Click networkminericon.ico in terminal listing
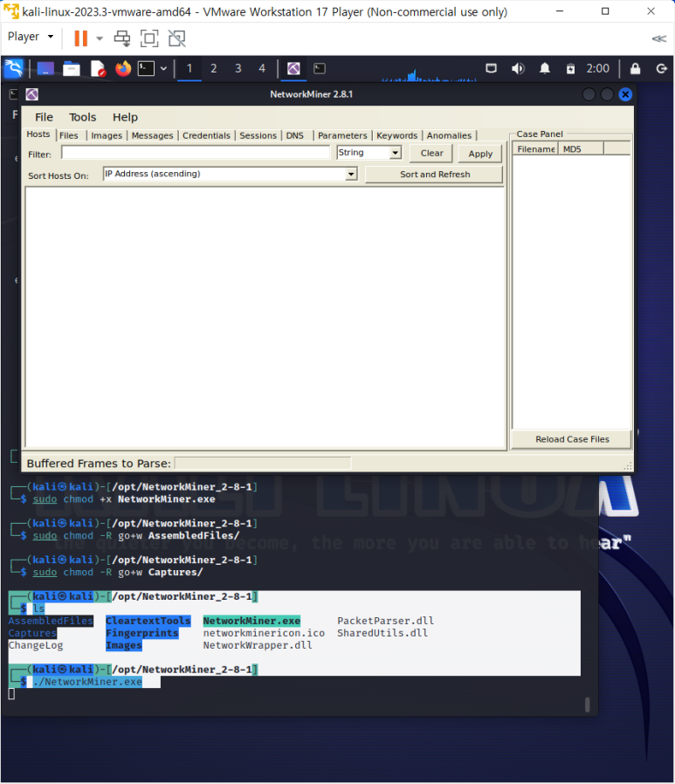The image size is (675, 784). (x=264, y=633)
